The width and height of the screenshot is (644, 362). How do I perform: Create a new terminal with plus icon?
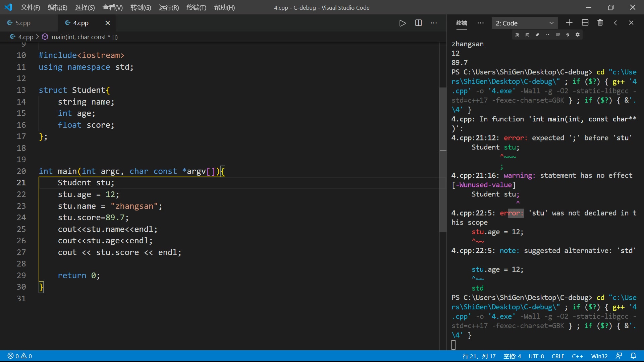[569, 22]
